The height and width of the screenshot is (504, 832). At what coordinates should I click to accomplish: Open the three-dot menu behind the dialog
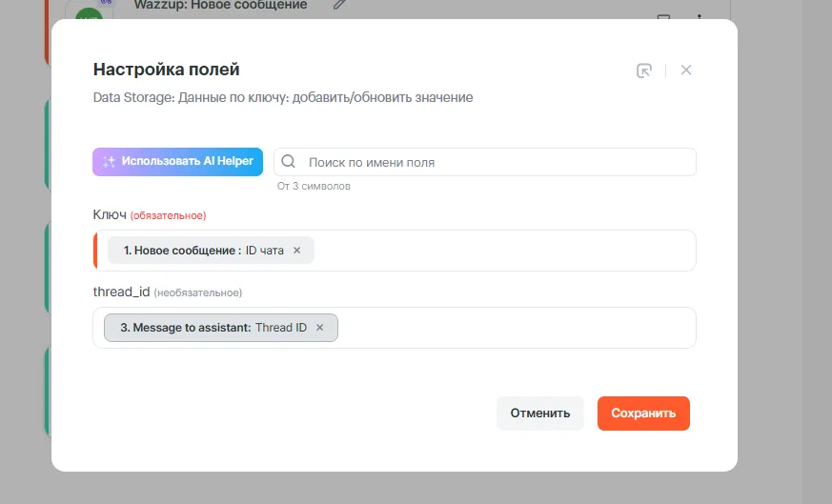tap(699, 15)
